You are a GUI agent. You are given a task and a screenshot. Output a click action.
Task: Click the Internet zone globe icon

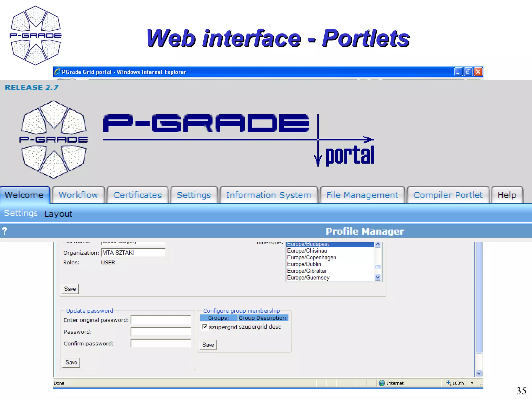pos(382,383)
